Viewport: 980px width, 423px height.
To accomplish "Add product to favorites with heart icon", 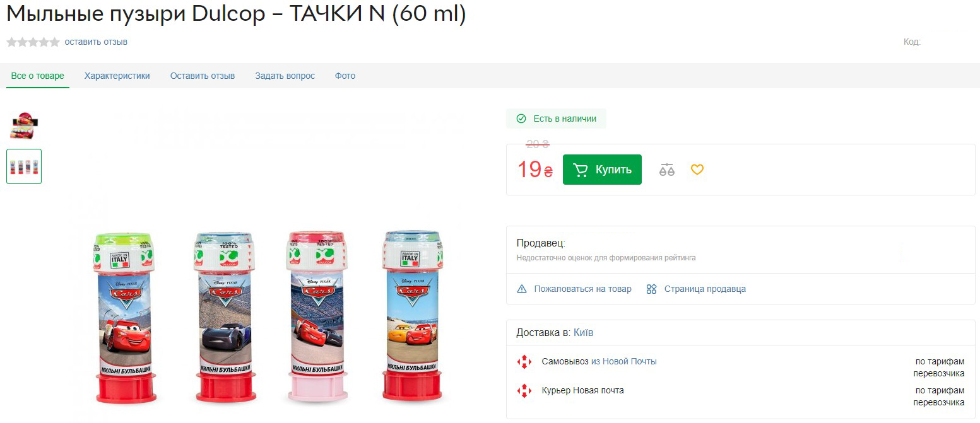I will point(697,170).
